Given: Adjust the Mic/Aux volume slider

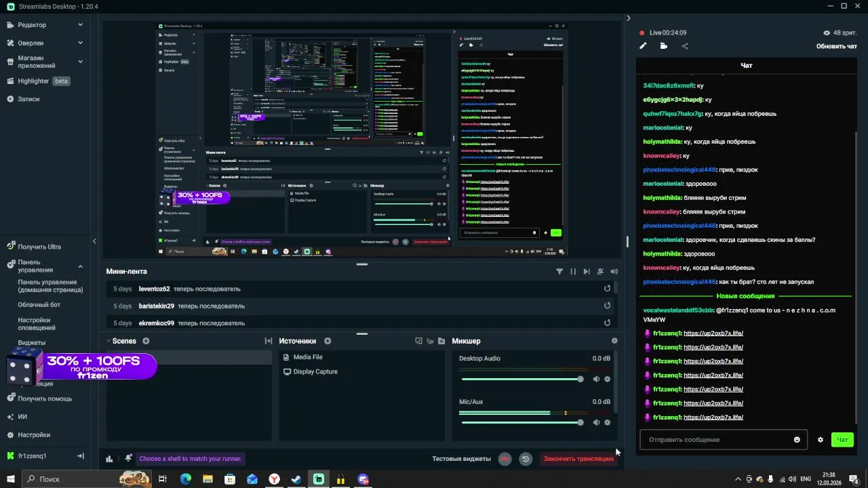Looking at the screenshot, I should pos(521,422).
